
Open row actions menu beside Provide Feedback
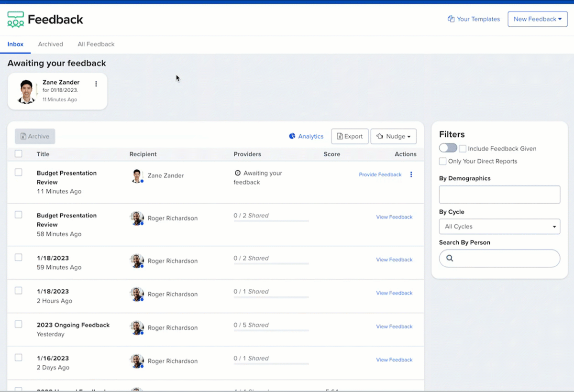tap(411, 174)
